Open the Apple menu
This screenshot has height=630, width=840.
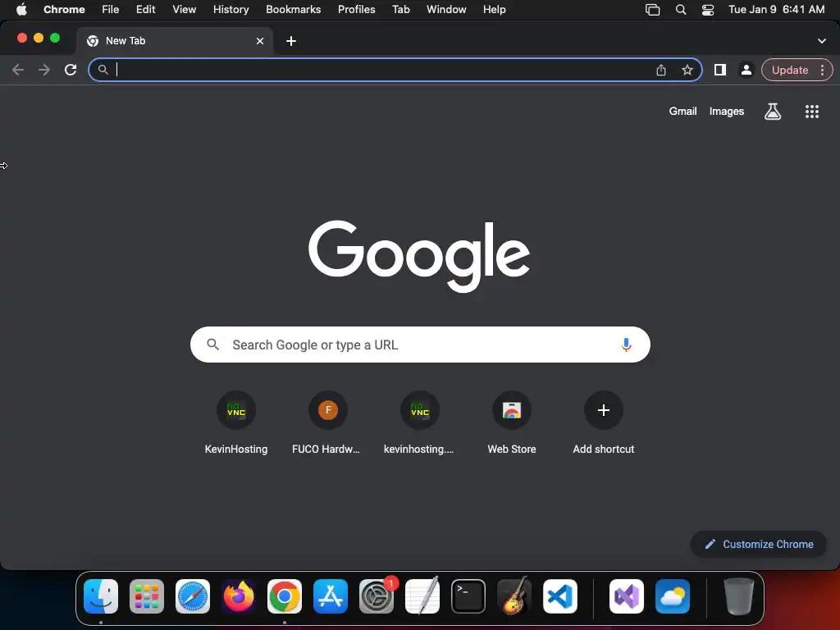pos(21,9)
